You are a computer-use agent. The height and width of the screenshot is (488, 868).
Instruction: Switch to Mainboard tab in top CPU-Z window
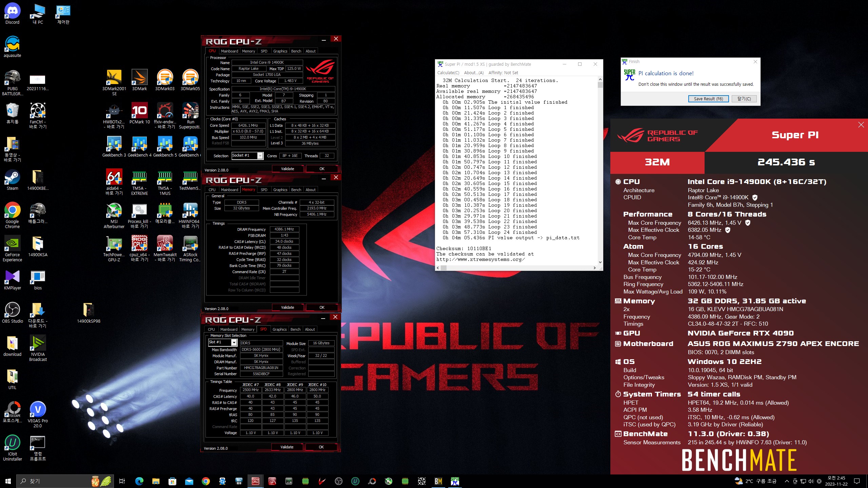point(229,51)
